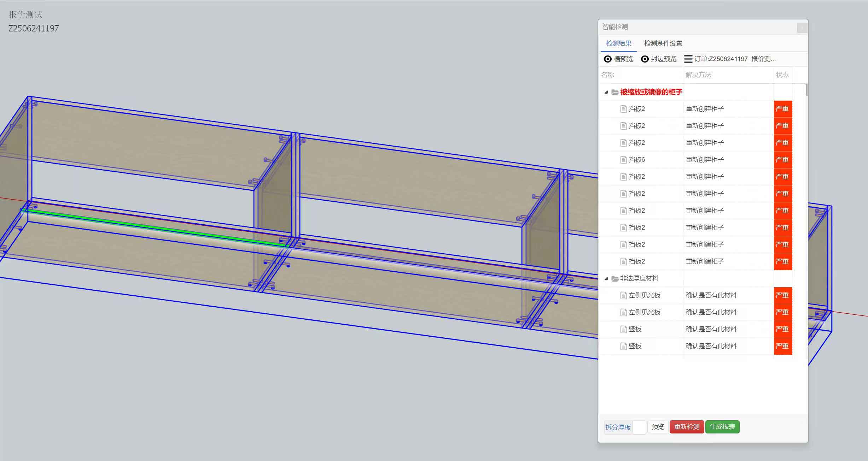The image size is (868, 461).
Task: Open the order list hamburger menu icon
Action: click(688, 59)
